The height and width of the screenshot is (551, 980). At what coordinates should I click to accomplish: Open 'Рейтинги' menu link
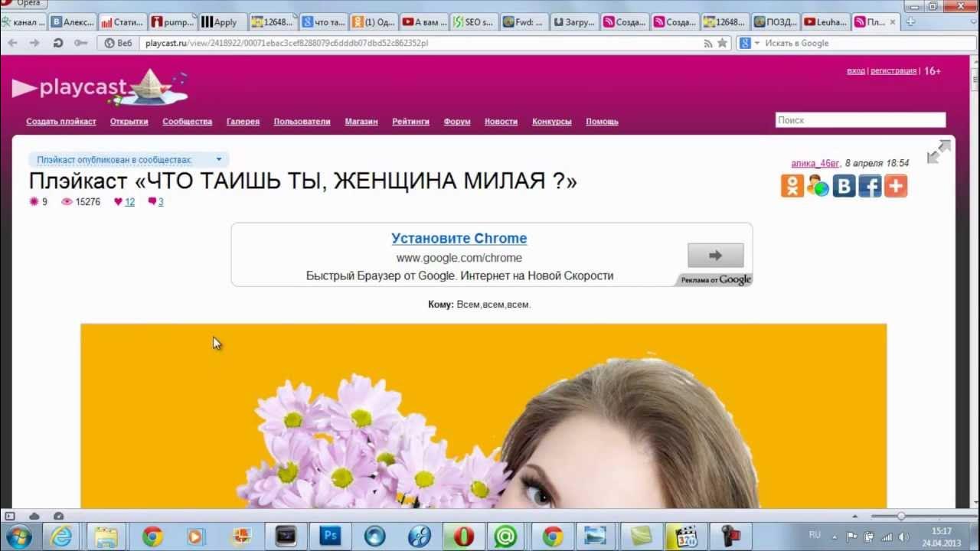point(410,122)
